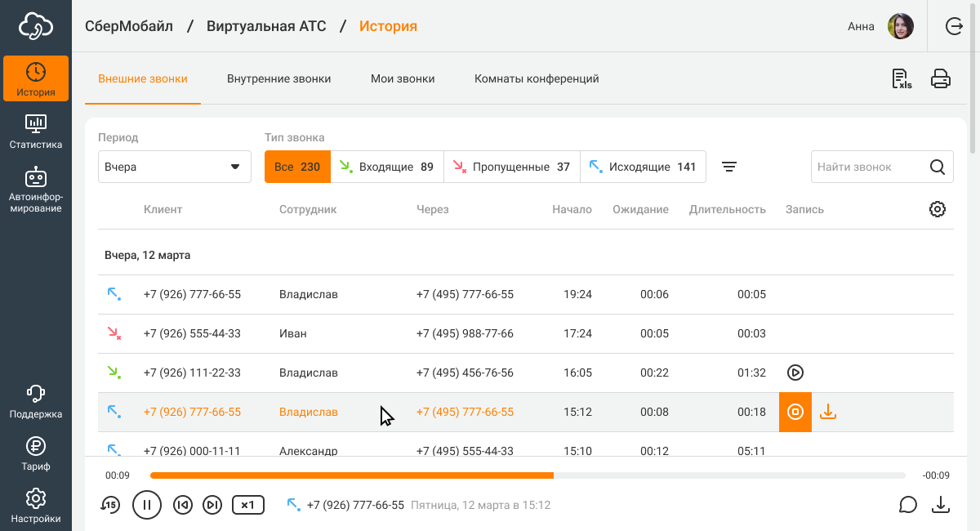
Task: Download recording in highlighted call row
Action: pos(828,412)
